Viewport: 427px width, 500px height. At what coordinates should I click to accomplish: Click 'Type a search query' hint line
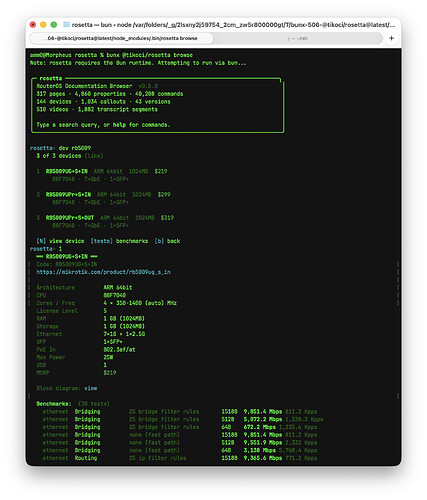103,125
